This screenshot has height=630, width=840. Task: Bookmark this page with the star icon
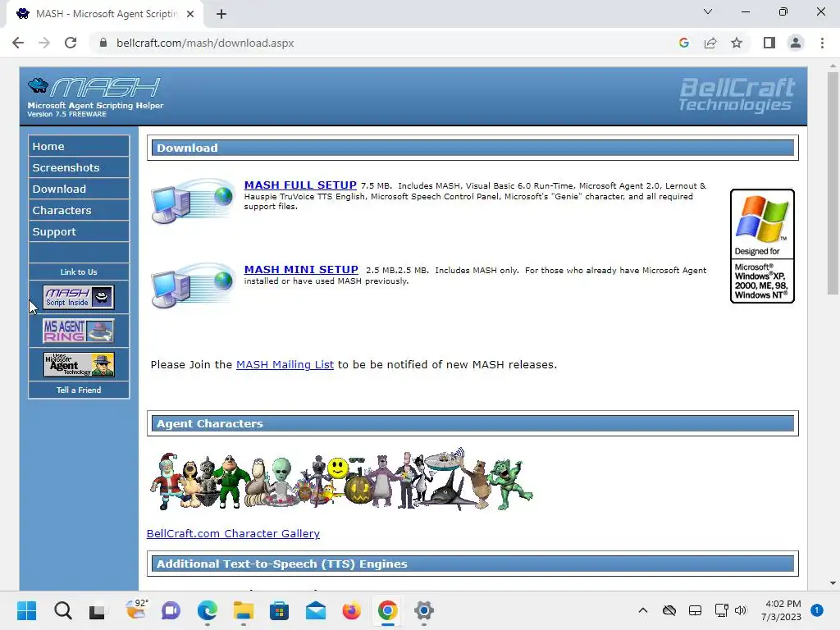[x=737, y=43]
